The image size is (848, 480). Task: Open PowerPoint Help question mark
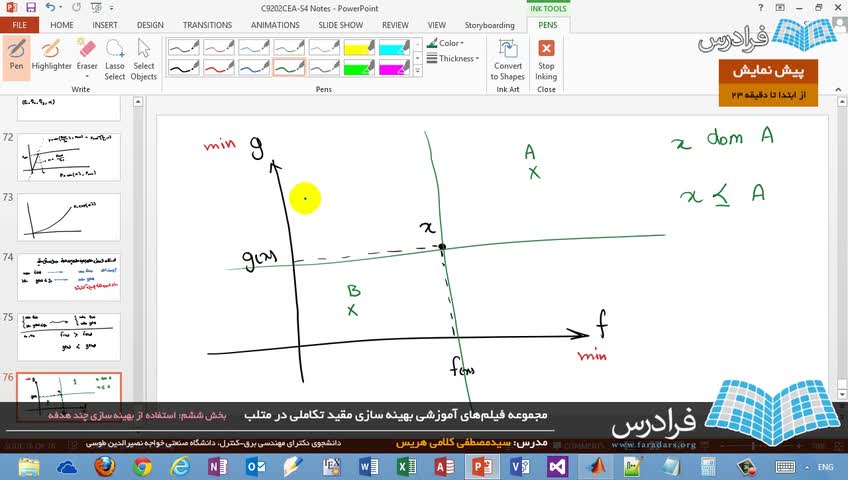pyautogui.click(x=761, y=8)
